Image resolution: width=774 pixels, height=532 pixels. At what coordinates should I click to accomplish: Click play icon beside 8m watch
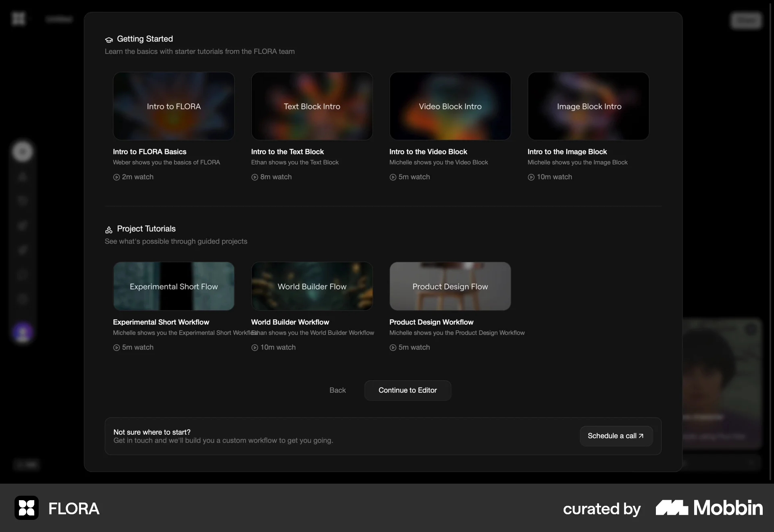pos(255,177)
